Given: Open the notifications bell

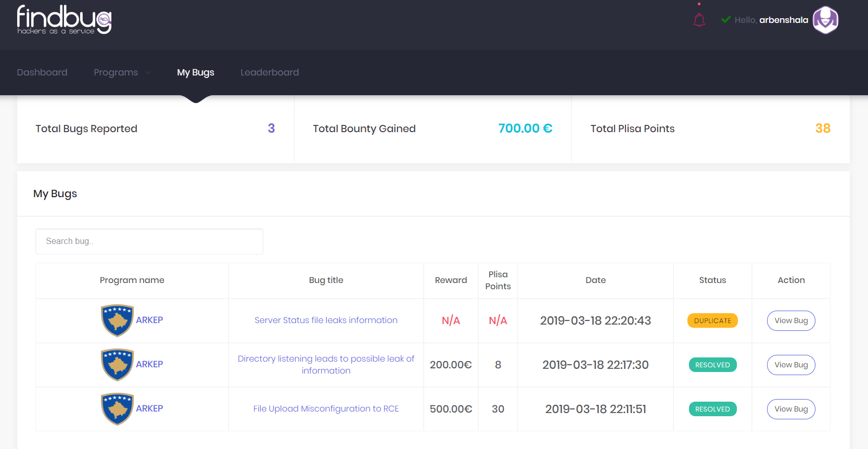Looking at the screenshot, I should point(699,20).
